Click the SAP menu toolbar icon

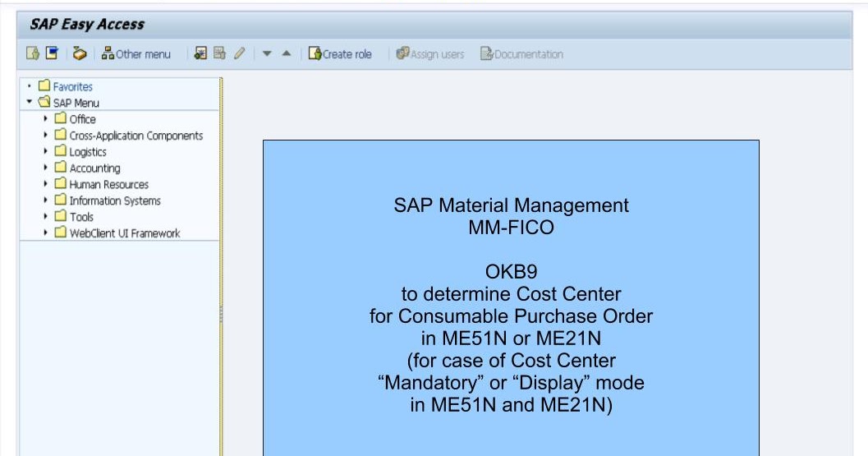coord(52,53)
